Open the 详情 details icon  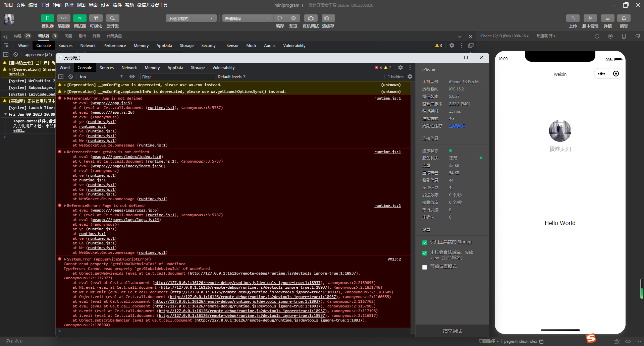(608, 18)
